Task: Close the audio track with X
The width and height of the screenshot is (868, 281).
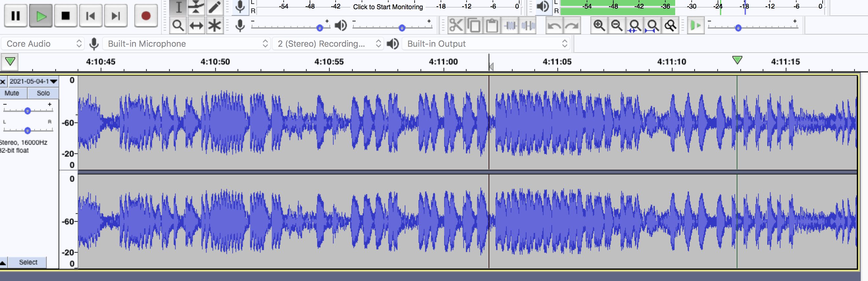Action: point(3,82)
